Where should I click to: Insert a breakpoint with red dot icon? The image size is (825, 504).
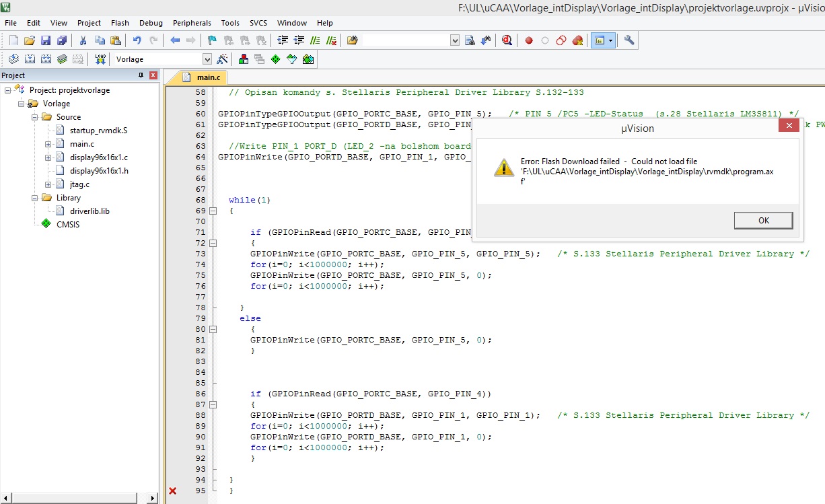pyautogui.click(x=529, y=40)
